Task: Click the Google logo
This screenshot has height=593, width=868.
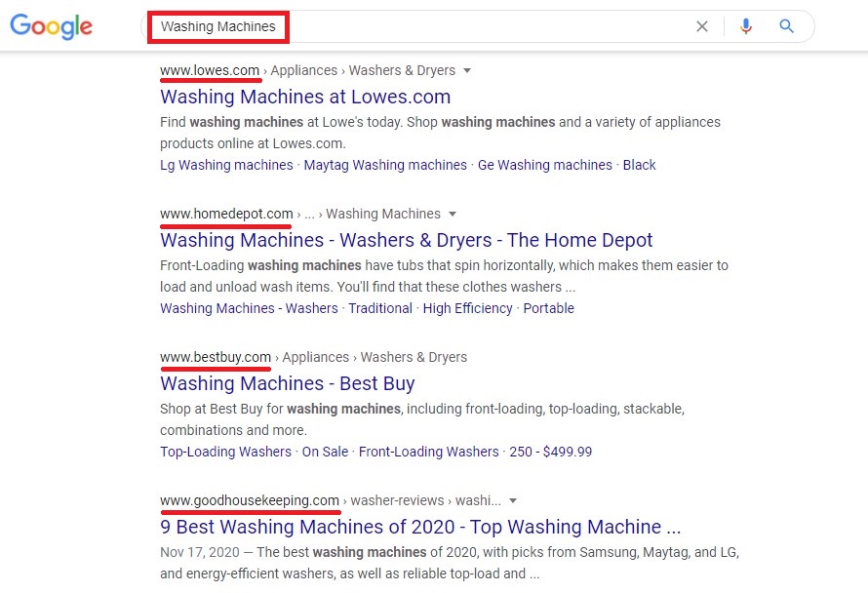Action: click(51, 26)
